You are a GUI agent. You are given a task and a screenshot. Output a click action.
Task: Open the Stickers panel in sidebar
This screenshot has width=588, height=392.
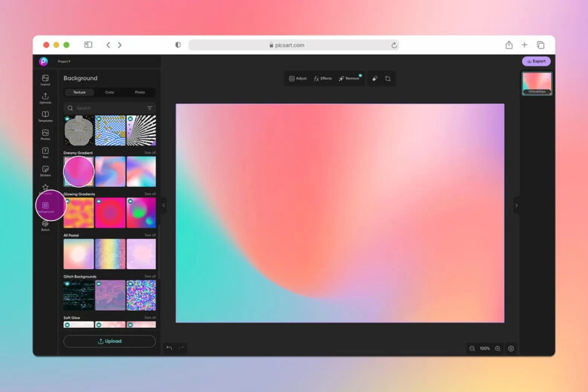[45, 170]
